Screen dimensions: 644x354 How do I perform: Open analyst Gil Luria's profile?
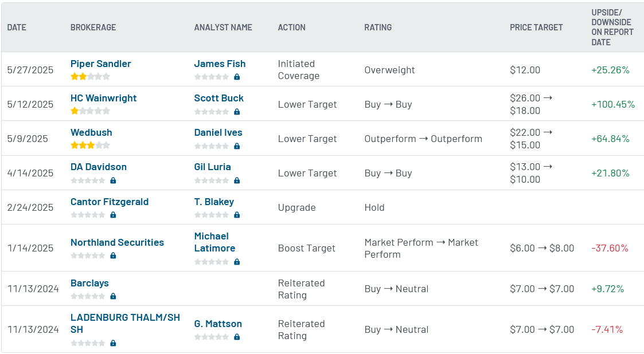[x=212, y=167]
